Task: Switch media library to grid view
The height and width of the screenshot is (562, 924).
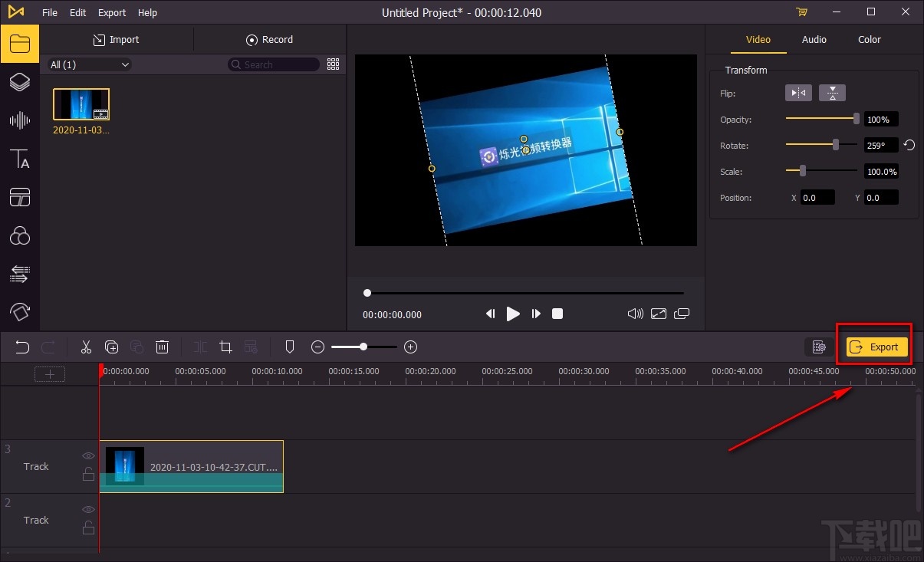Action: pyautogui.click(x=333, y=64)
